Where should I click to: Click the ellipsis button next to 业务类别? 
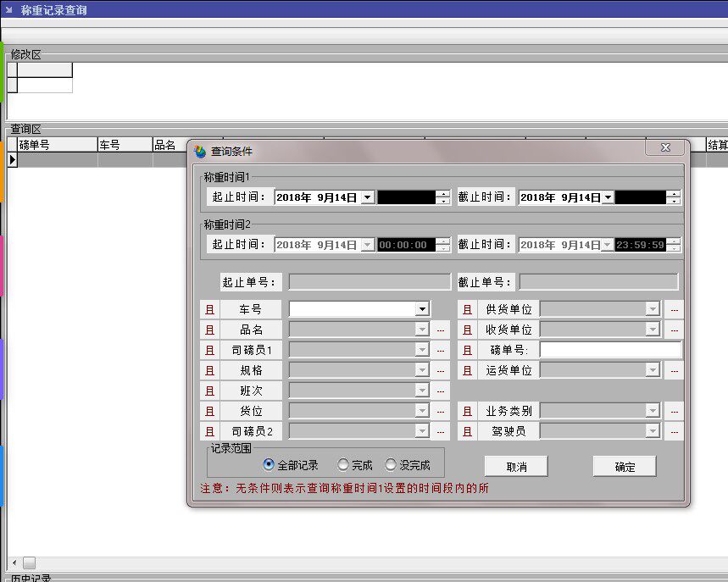coord(674,412)
